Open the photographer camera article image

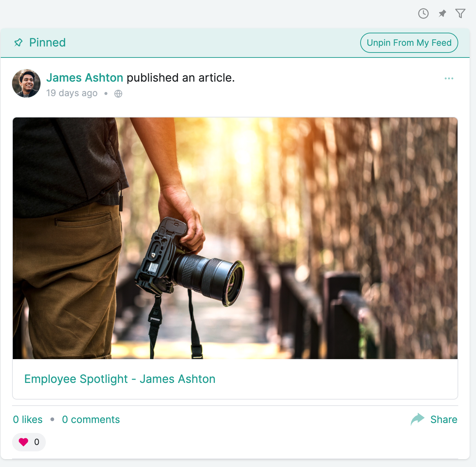[235, 238]
